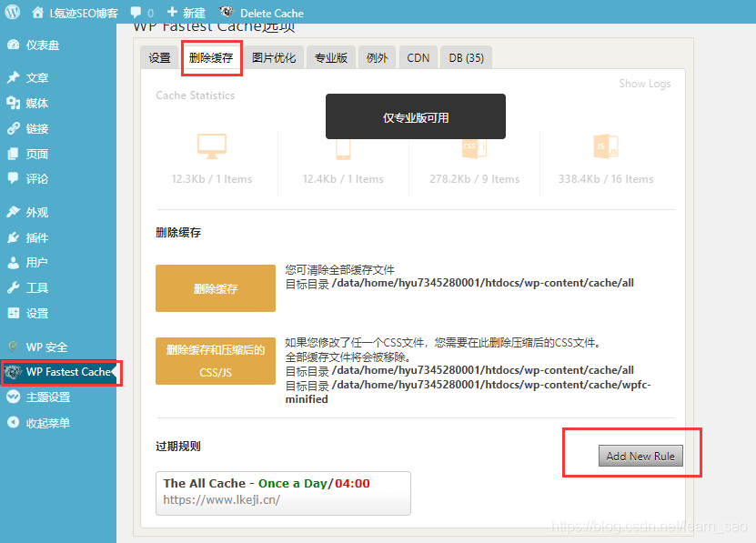Image resolution: width=756 pixels, height=543 pixels.
Task: Open The All Cache Once a Day rule
Action: point(283,493)
